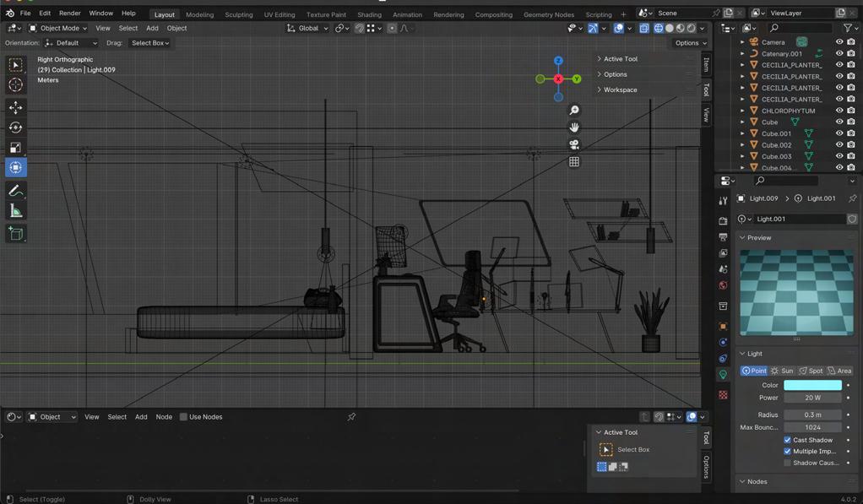Enable the Shadow Caustics checkbox

click(x=787, y=463)
